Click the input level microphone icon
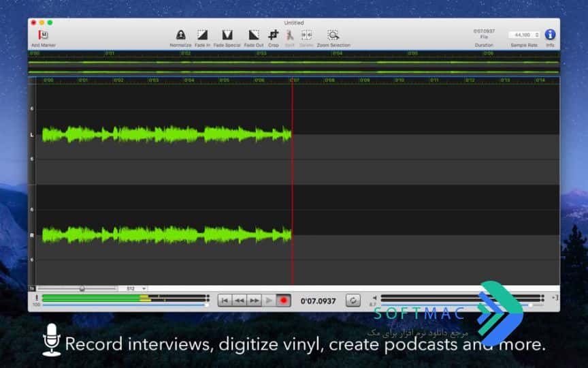588x368 pixels. [x=36, y=298]
